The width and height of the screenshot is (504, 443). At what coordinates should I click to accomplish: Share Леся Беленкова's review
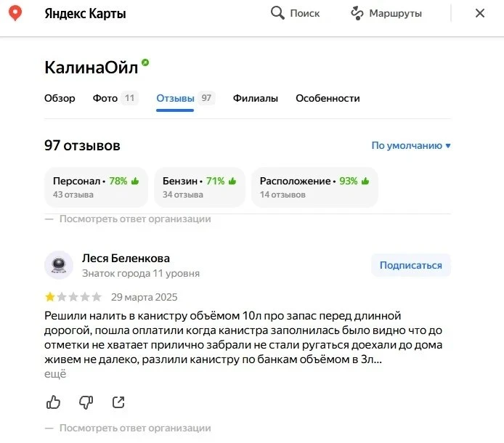coord(118,402)
